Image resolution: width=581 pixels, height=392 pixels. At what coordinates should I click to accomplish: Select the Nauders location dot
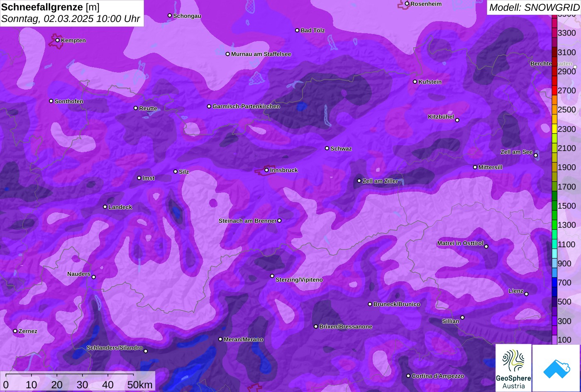pos(94,277)
